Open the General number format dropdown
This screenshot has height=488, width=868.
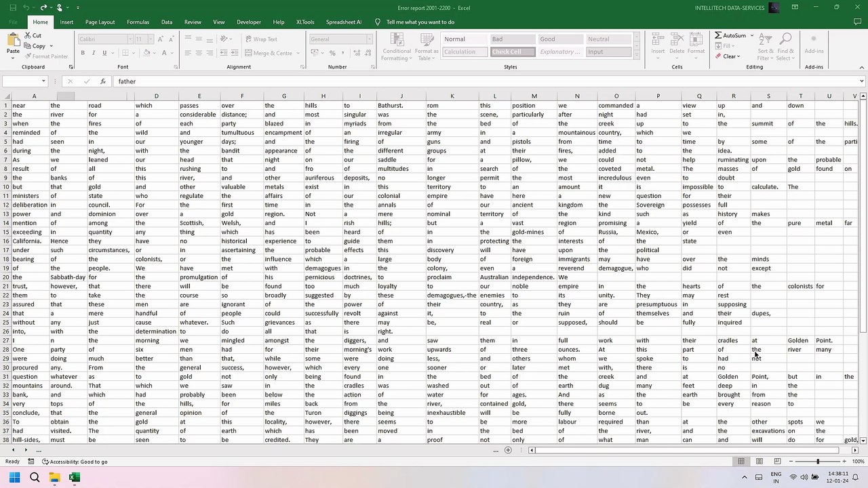(369, 39)
